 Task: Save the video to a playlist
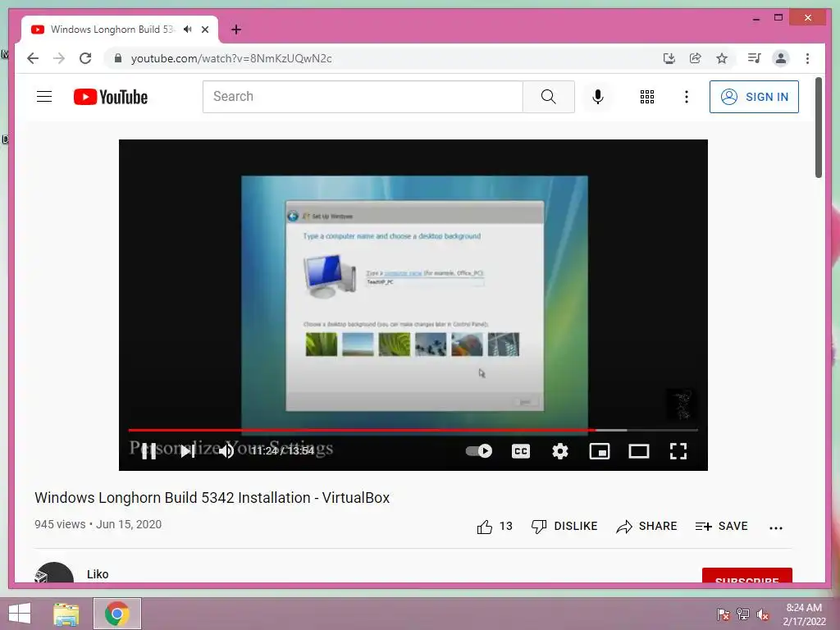[722, 527]
